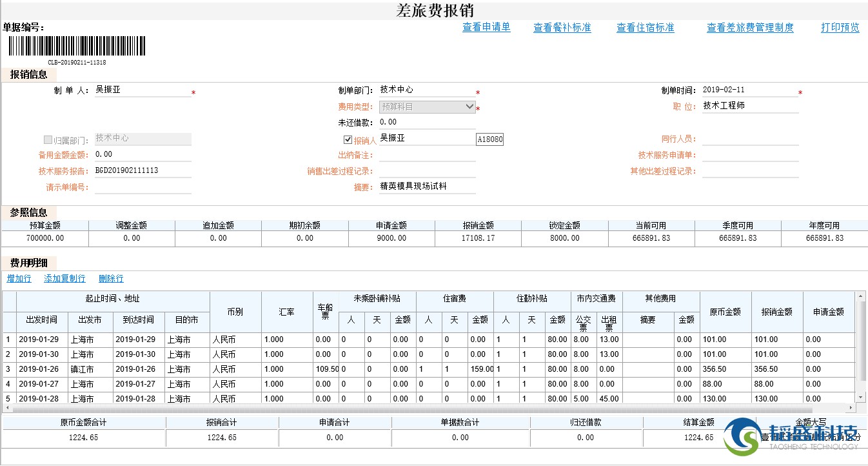
Task: Click the 摘要 input field
Action: click(428, 187)
